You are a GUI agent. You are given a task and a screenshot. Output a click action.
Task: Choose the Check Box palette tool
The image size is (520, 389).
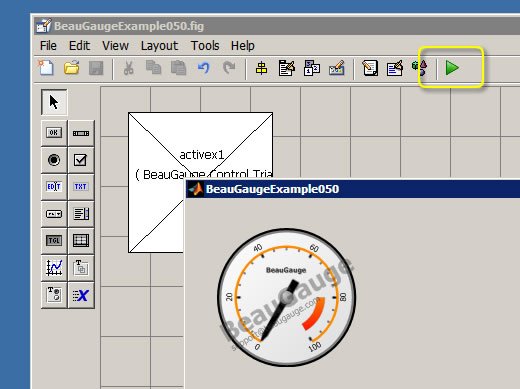click(81, 160)
